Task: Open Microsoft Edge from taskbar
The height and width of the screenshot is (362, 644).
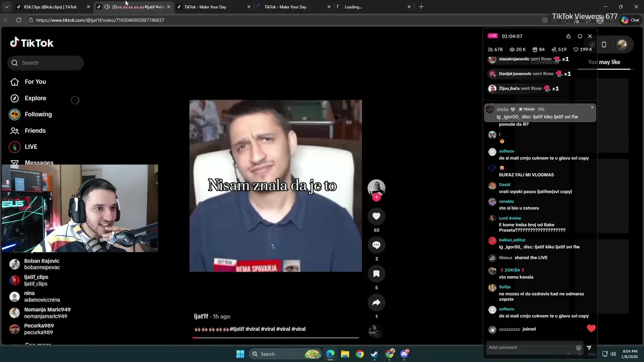Action: pyautogui.click(x=330, y=354)
